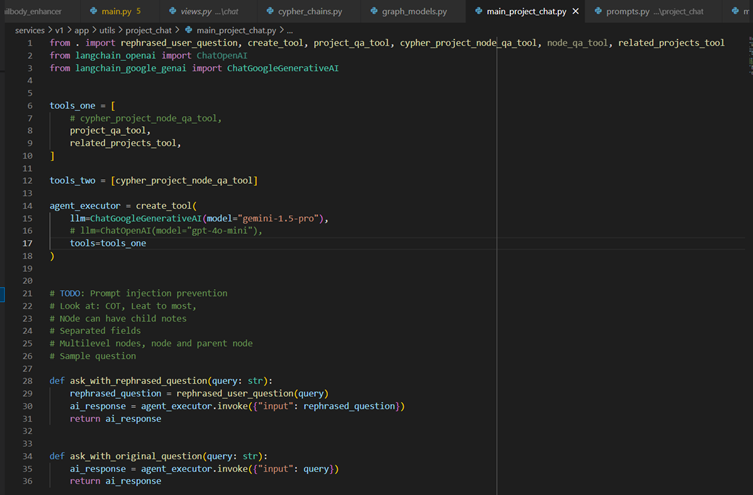Click line number 28 in the gutter
This screenshot has width=753, height=495.
(x=27, y=381)
